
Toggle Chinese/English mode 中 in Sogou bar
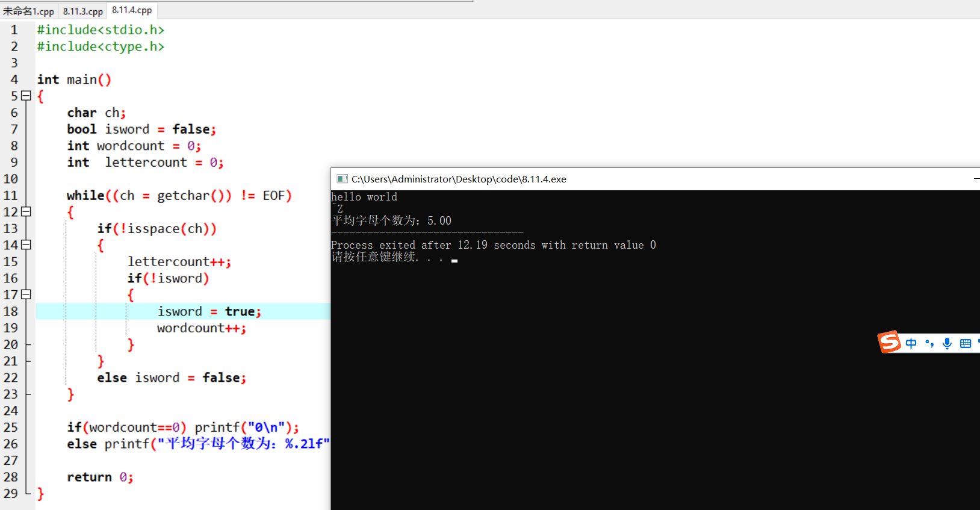tap(911, 343)
